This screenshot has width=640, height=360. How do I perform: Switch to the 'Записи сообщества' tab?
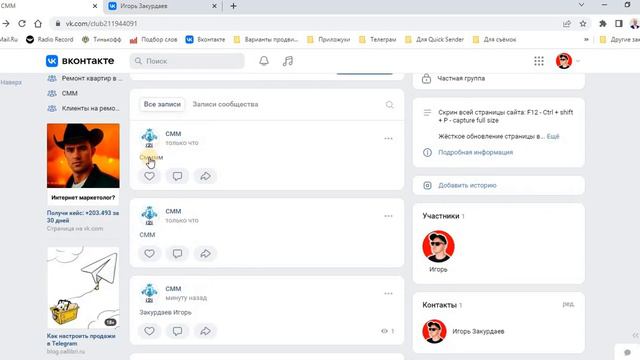[x=225, y=104]
